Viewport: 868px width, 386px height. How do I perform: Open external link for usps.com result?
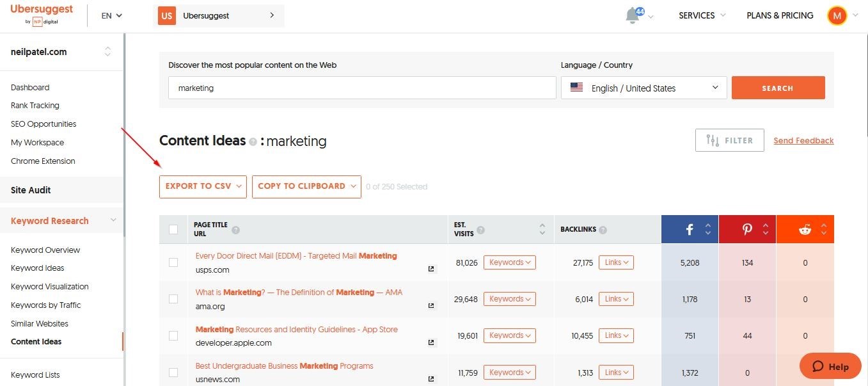pyautogui.click(x=431, y=269)
